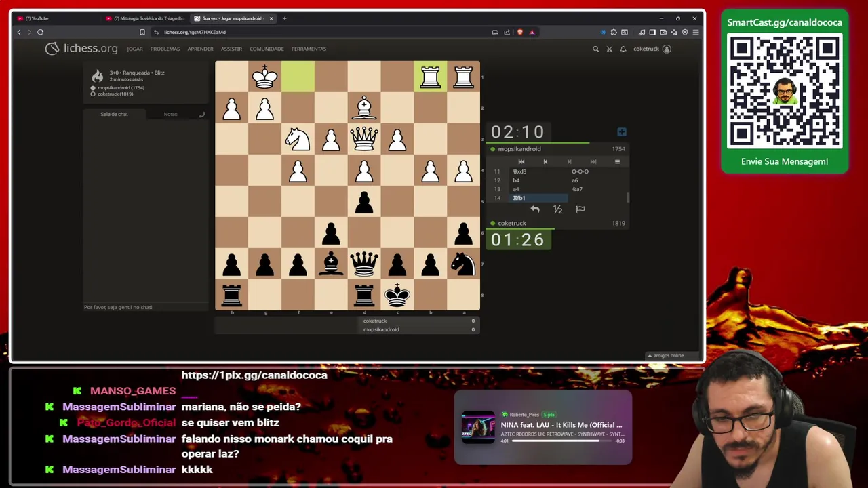This screenshot has height=488, width=868.
Task: Open mopsikandroid player profile above clock
Action: coord(519,149)
